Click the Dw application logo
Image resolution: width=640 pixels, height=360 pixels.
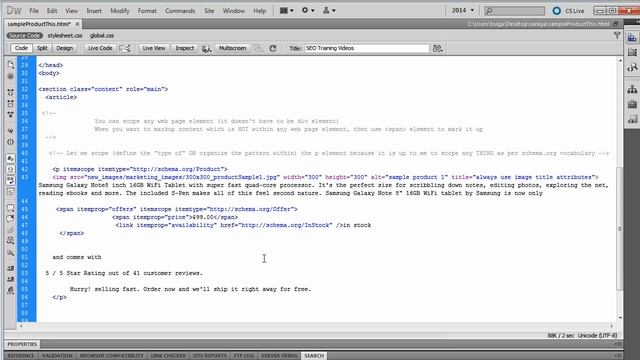click(14, 11)
